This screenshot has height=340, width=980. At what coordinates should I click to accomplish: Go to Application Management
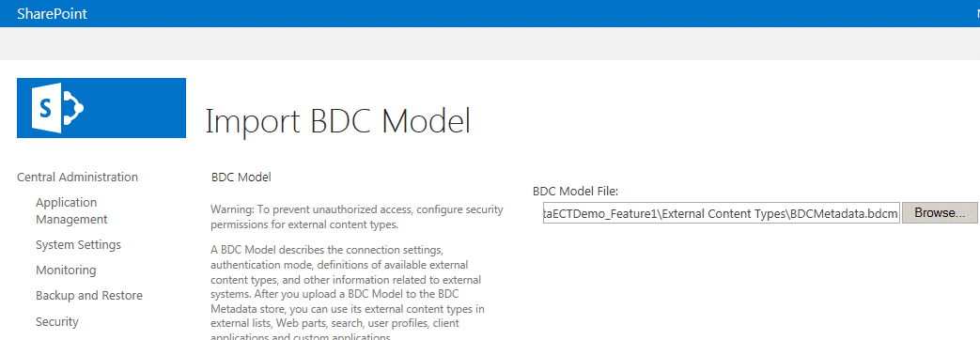tap(71, 210)
